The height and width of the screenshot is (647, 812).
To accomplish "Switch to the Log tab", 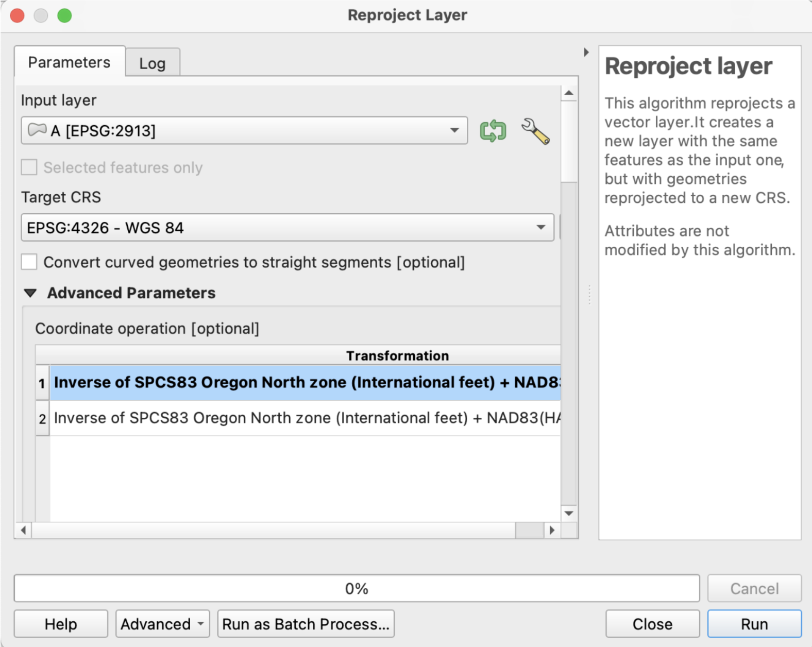I will (153, 63).
